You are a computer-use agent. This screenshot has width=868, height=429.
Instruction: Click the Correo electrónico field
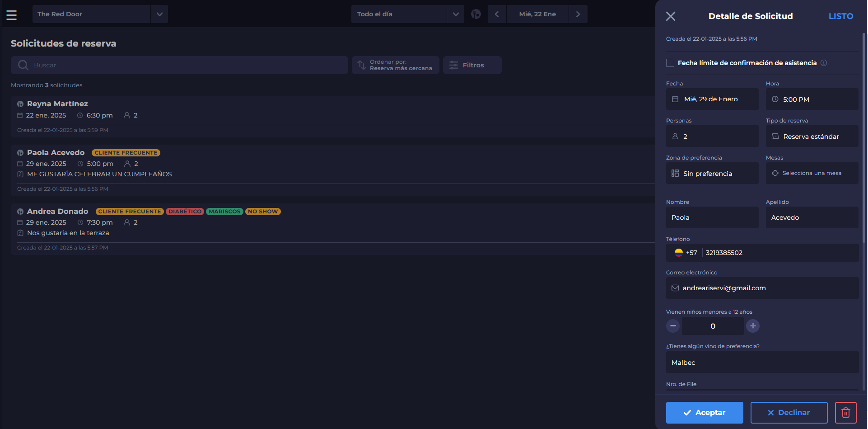(x=762, y=288)
